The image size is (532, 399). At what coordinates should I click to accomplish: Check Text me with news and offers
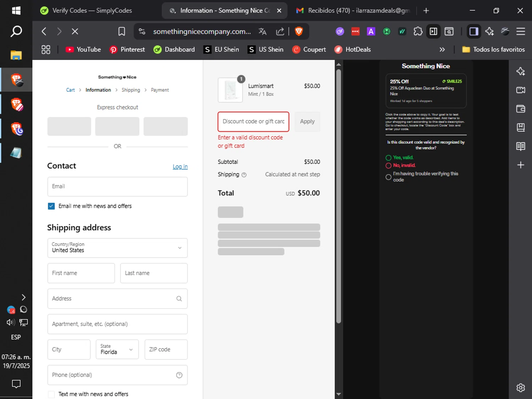51,394
